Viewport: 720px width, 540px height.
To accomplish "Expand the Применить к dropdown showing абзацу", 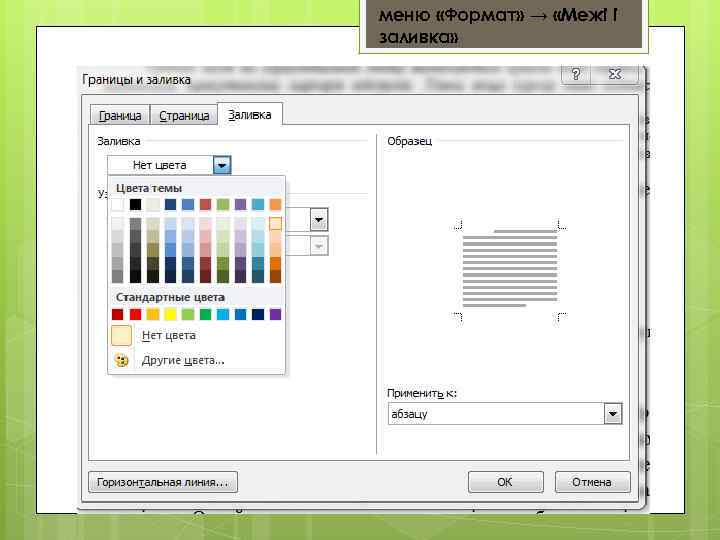I will (x=613, y=414).
